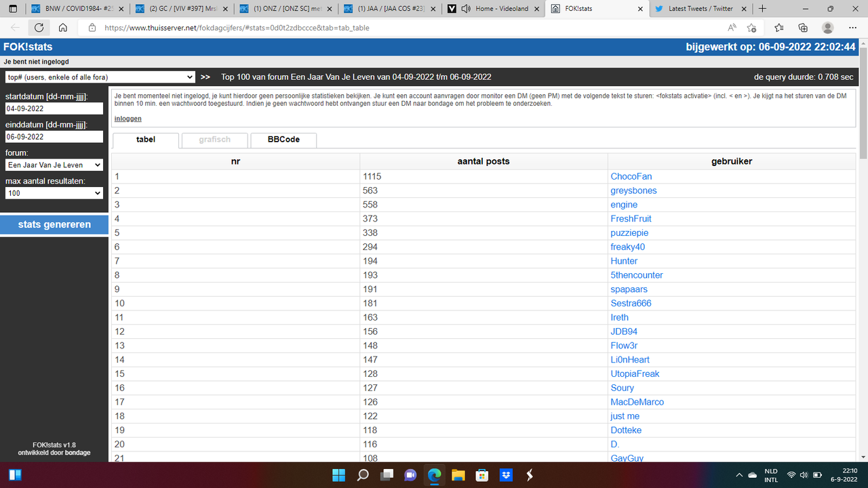868x488 pixels.
Task: Switch to the JAA / [JAA COS #23] tab
Action: (389, 9)
